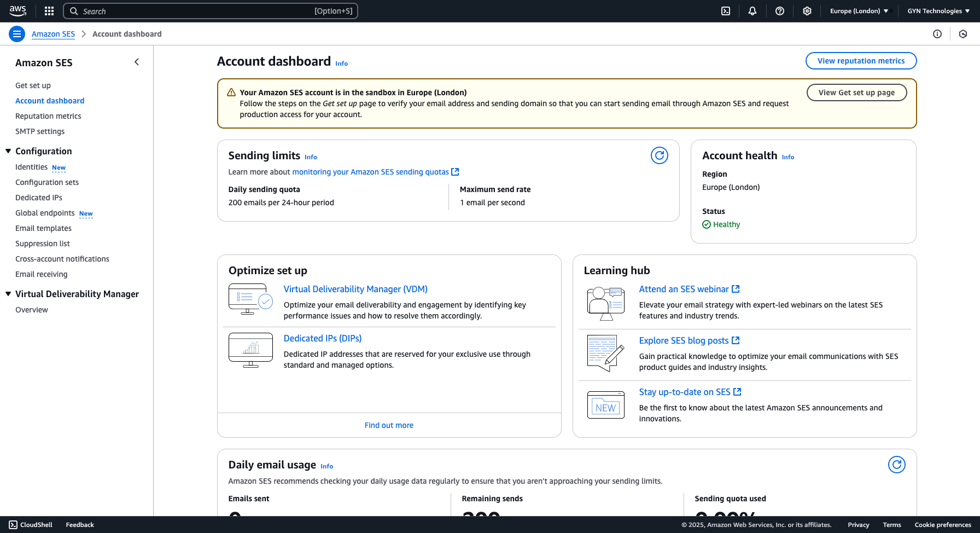The image size is (980, 533).
Task: Collapse the Configuration section in the sidebar
Action: pyautogui.click(x=8, y=151)
